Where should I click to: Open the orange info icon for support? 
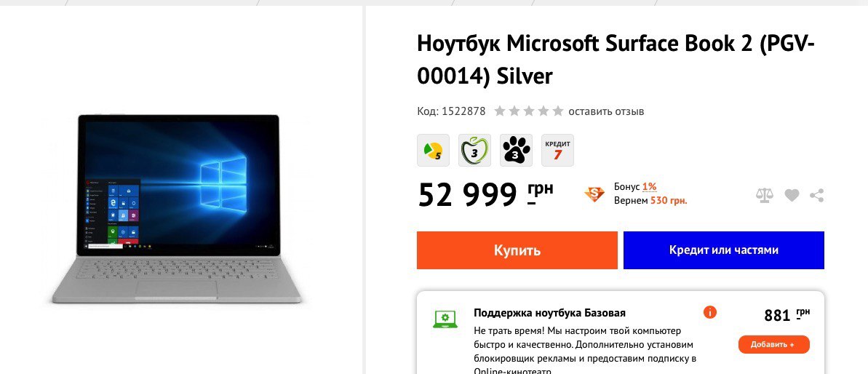coord(709,313)
